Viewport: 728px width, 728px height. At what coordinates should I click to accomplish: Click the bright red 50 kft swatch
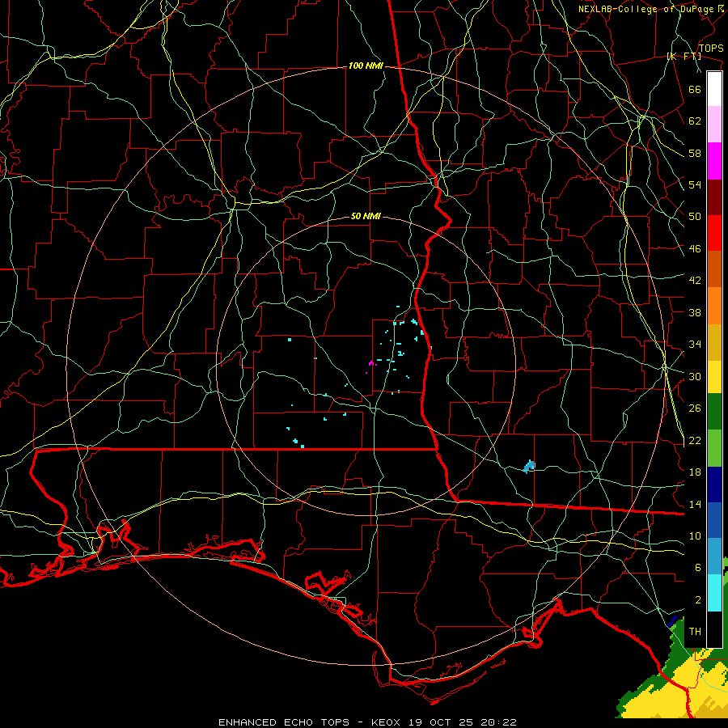714,233
